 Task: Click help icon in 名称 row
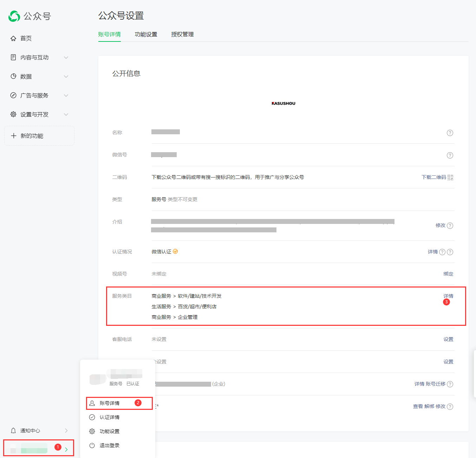[450, 133]
